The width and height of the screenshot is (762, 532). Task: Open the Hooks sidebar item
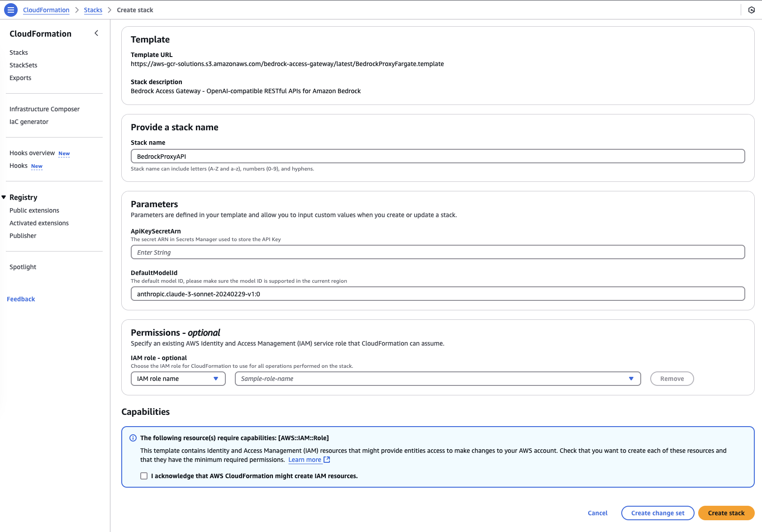(19, 166)
